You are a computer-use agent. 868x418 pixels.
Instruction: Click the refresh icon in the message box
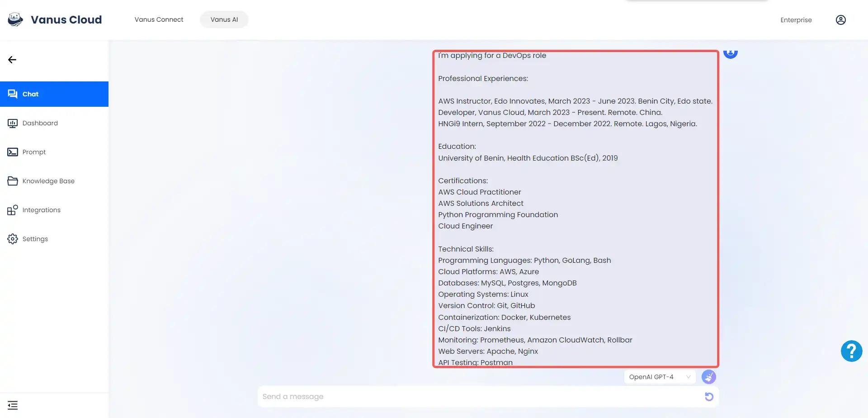[709, 397]
